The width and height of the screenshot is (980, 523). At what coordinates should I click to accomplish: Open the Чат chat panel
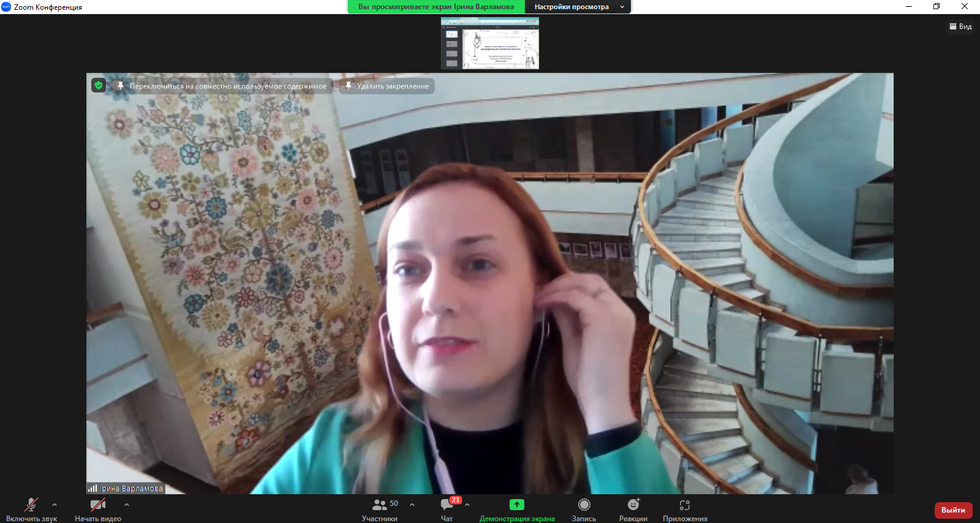click(447, 510)
